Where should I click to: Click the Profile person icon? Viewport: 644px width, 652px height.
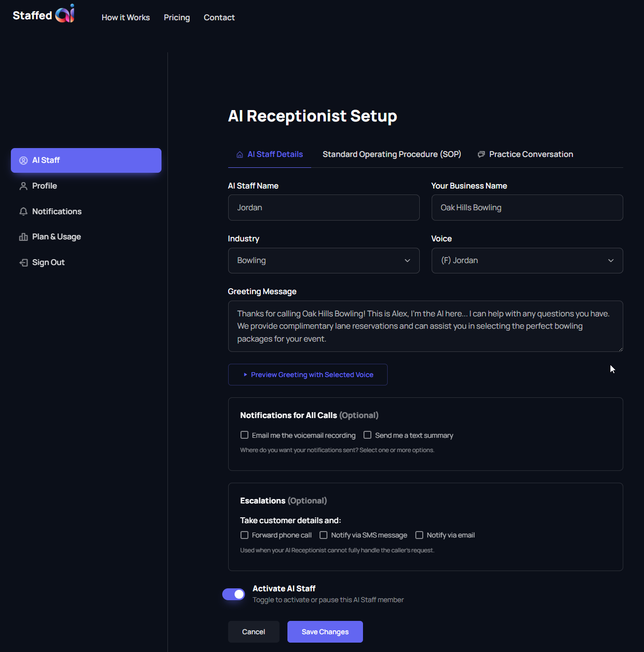click(x=23, y=186)
